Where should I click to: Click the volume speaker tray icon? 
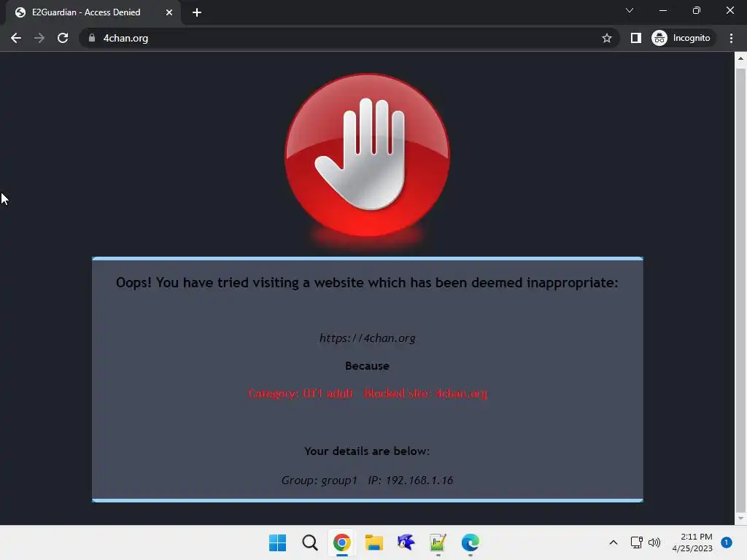click(x=654, y=542)
